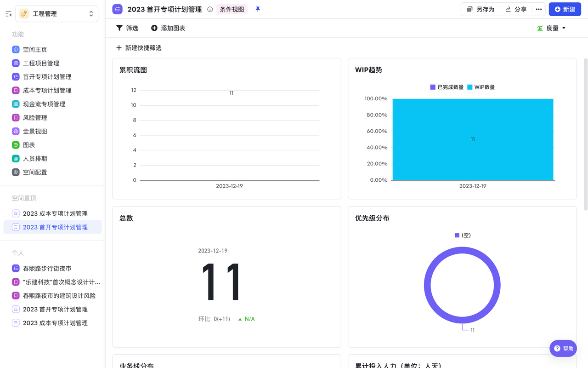Click the 条件视图 tag
The width and height of the screenshot is (588, 368).
(x=232, y=9)
